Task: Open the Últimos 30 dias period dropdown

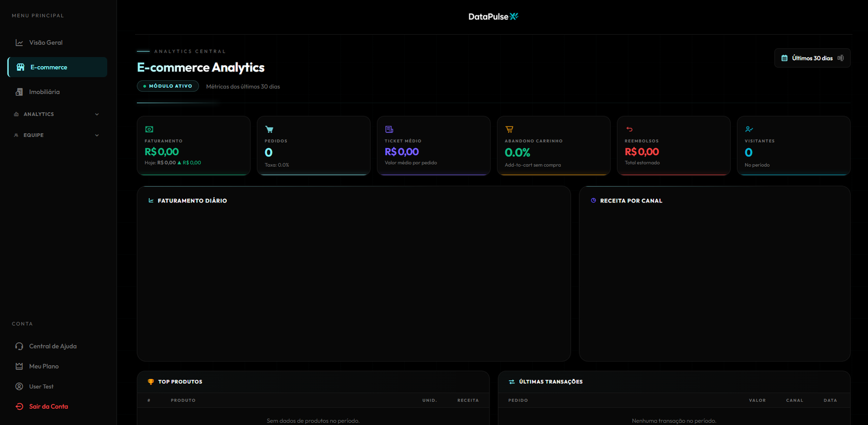Action: pyautogui.click(x=812, y=58)
